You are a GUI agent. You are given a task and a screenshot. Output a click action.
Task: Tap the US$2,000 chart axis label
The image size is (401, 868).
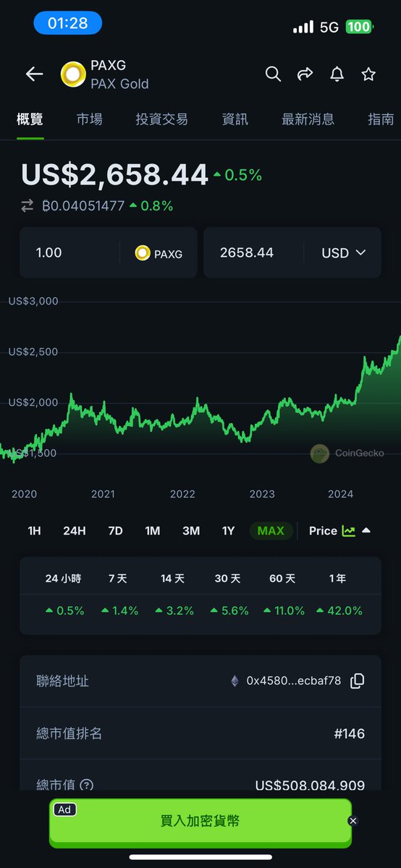click(33, 402)
